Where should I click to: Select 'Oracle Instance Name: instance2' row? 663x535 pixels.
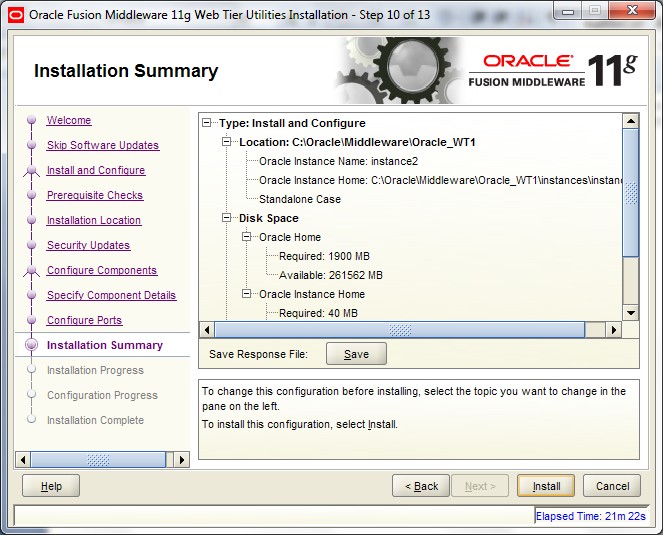tap(338, 161)
